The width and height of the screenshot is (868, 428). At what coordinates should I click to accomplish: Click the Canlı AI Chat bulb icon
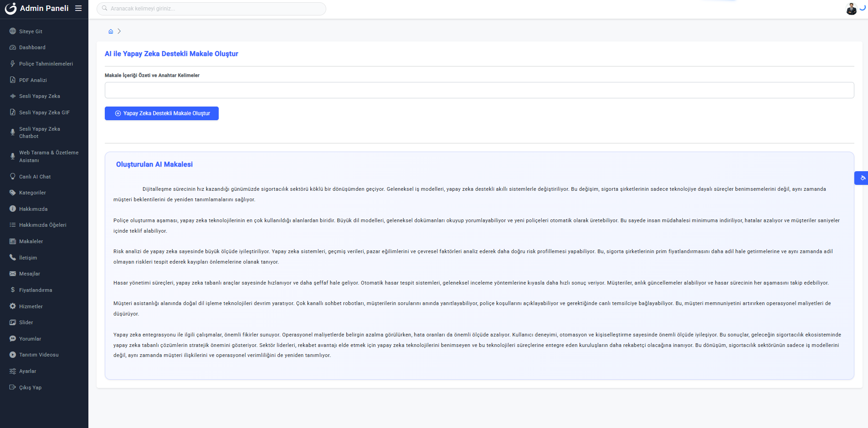(13, 176)
